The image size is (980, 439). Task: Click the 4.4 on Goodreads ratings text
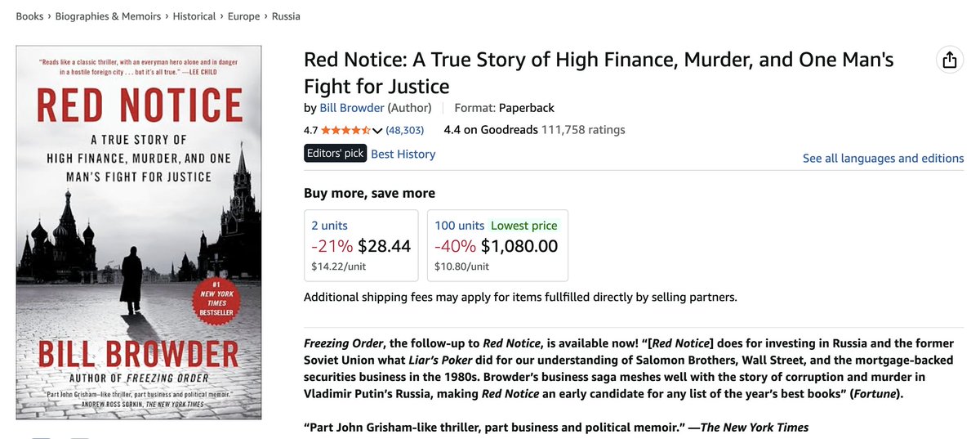pos(534,129)
